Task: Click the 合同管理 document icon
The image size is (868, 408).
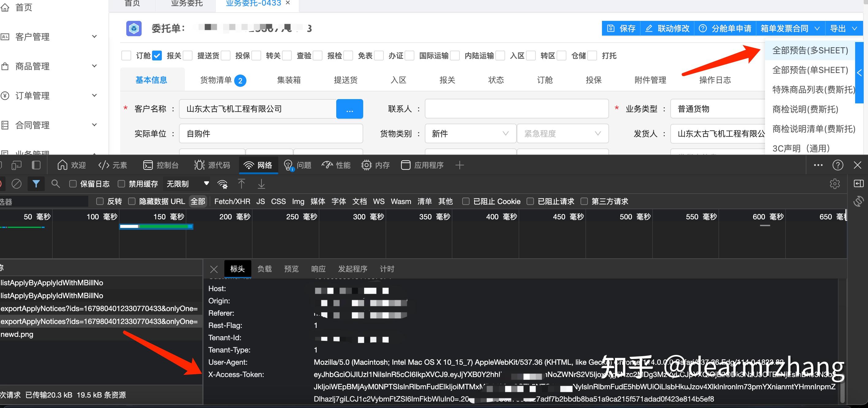Action: [x=5, y=125]
